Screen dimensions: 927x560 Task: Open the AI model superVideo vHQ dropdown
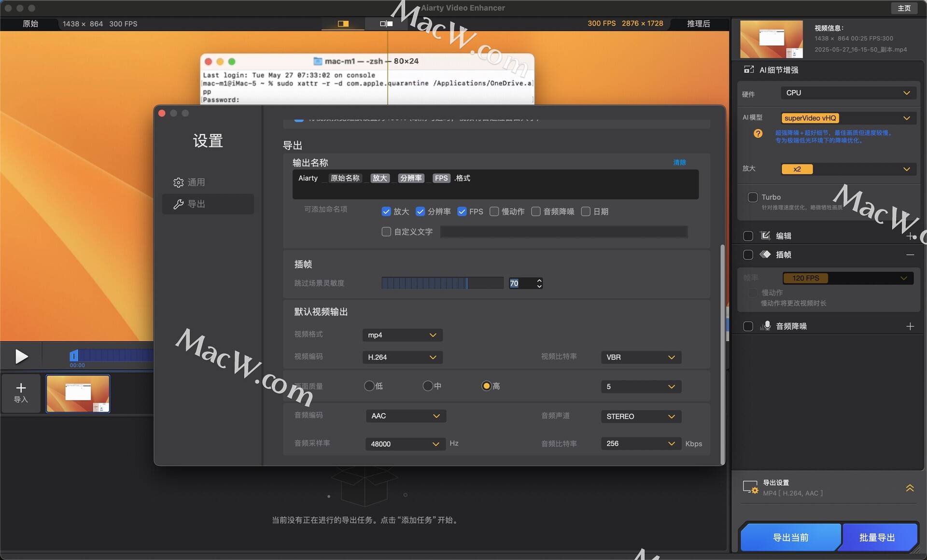(x=848, y=118)
